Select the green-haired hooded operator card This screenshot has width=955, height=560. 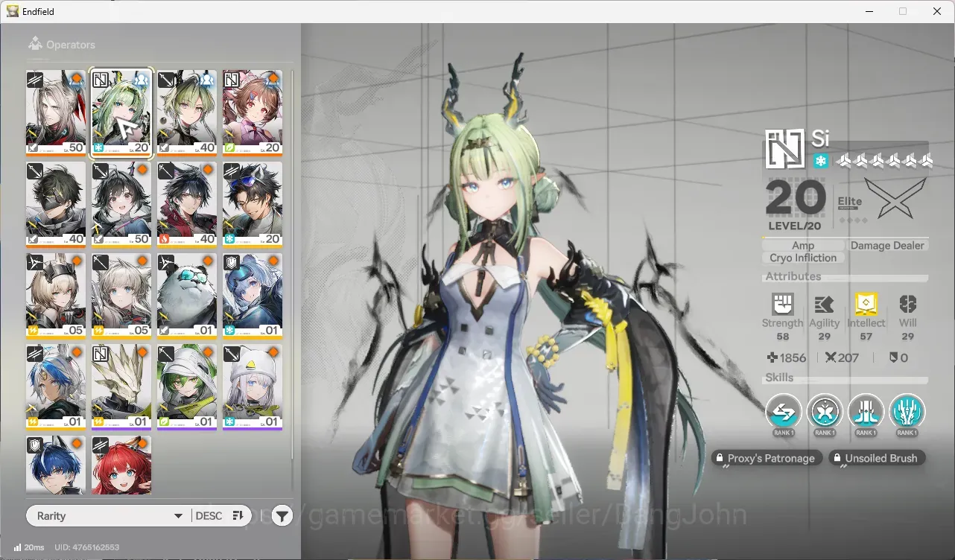187,387
